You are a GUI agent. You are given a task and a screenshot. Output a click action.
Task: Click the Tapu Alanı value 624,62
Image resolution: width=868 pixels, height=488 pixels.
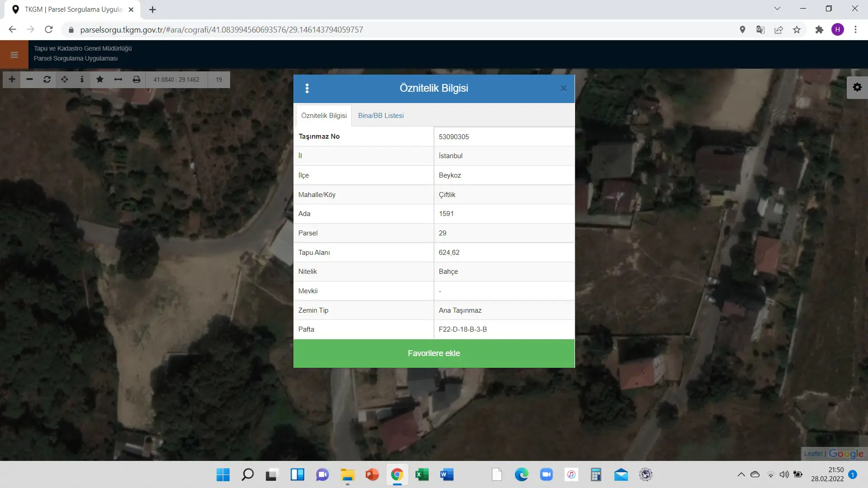point(449,253)
